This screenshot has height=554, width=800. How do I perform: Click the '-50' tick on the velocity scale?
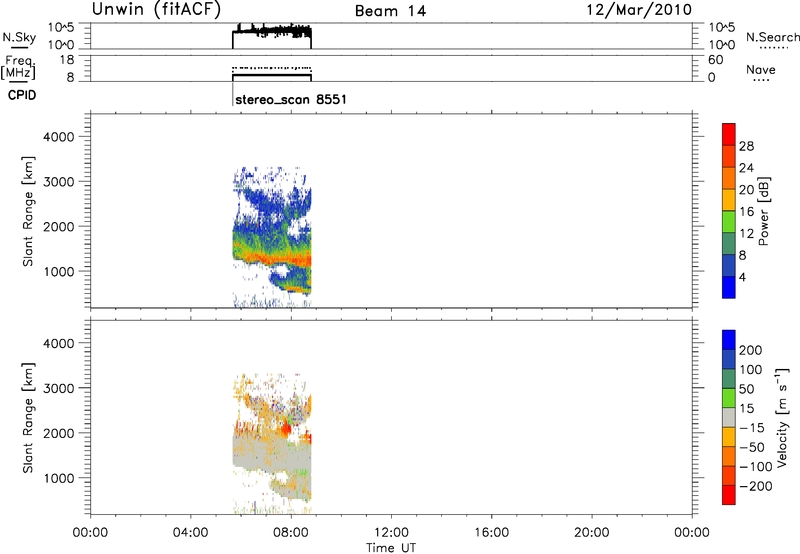pos(752,447)
